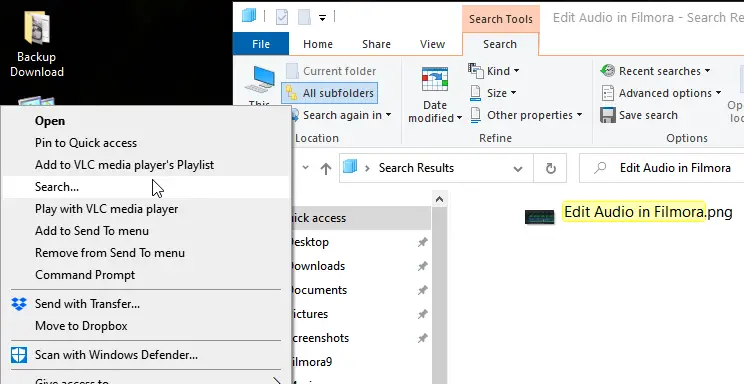Open the File menu tab

tap(260, 44)
